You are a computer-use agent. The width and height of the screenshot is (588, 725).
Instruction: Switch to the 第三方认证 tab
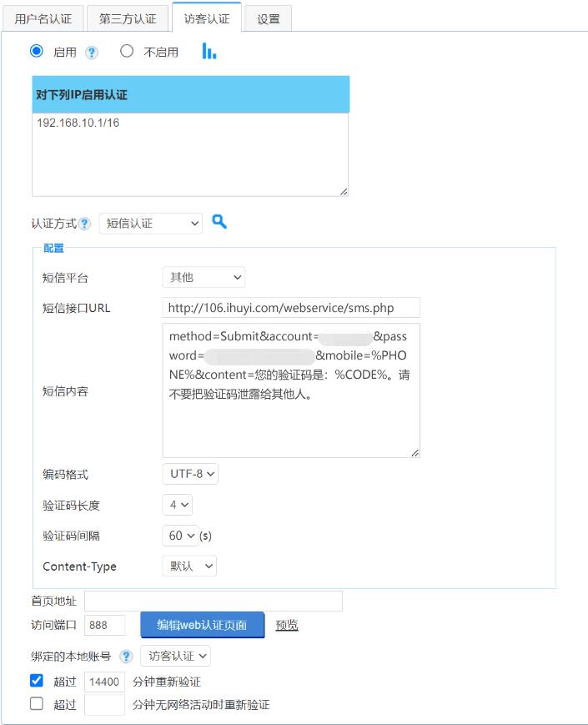128,19
